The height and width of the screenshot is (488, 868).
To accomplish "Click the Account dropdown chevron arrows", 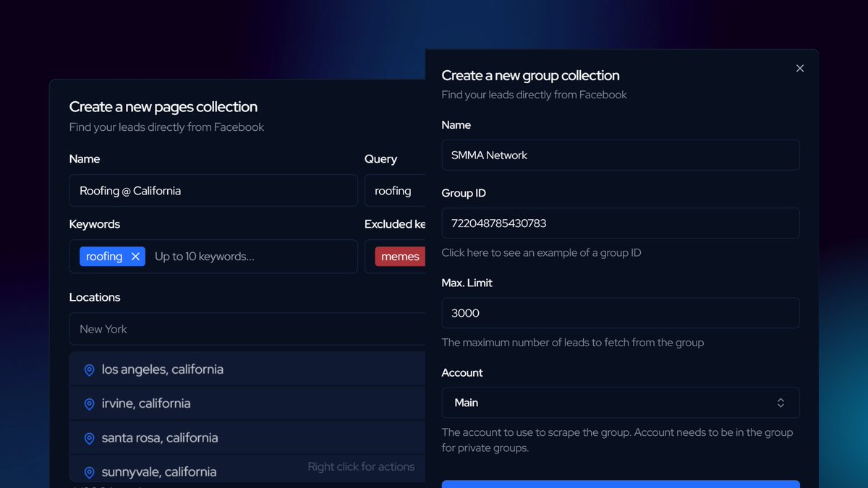I will [x=780, y=403].
